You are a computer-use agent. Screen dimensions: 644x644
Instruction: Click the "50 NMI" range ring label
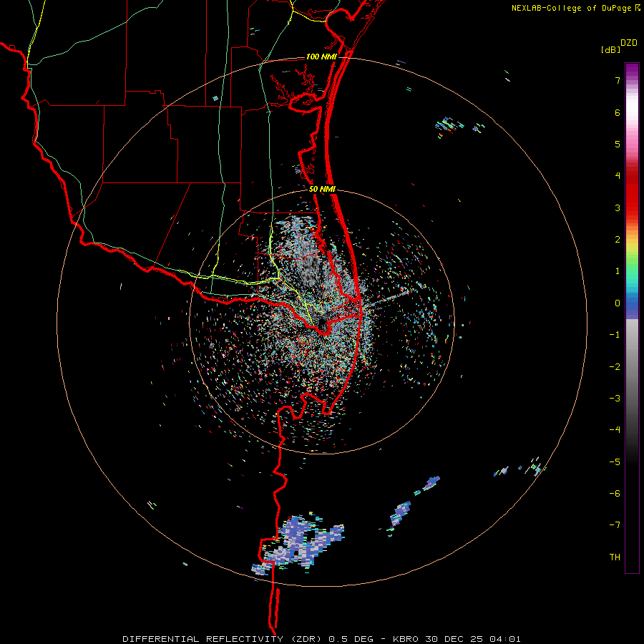323,189
